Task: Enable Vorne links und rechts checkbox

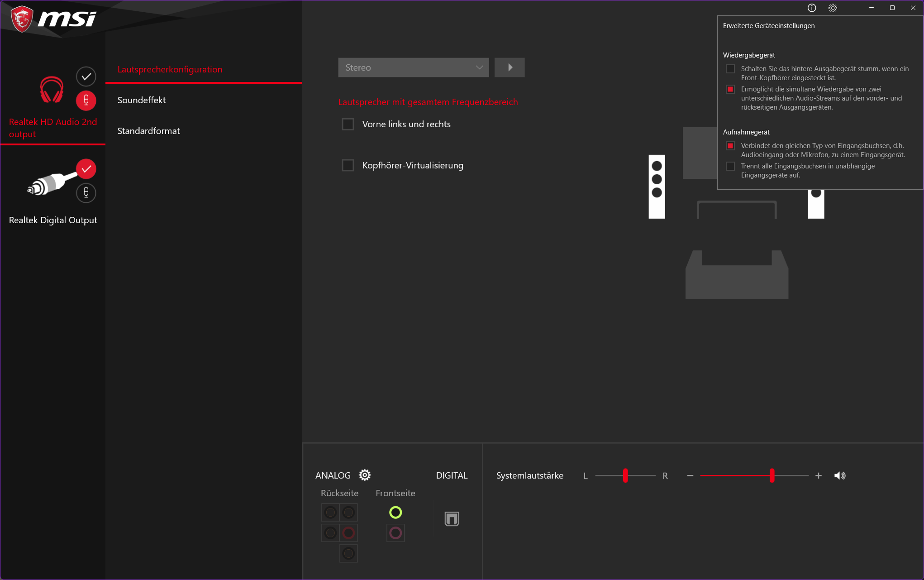Action: [x=348, y=124]
